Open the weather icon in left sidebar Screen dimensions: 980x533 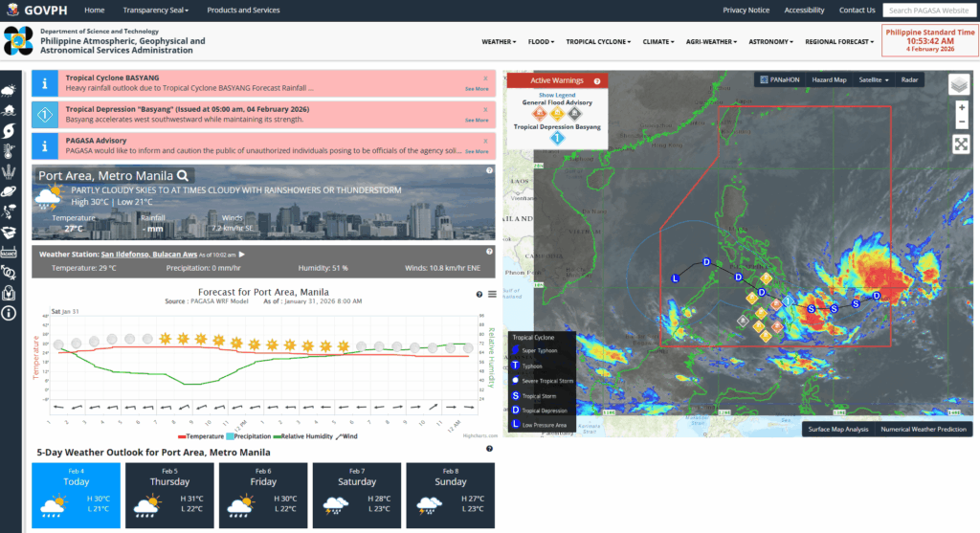pos(9,90)
